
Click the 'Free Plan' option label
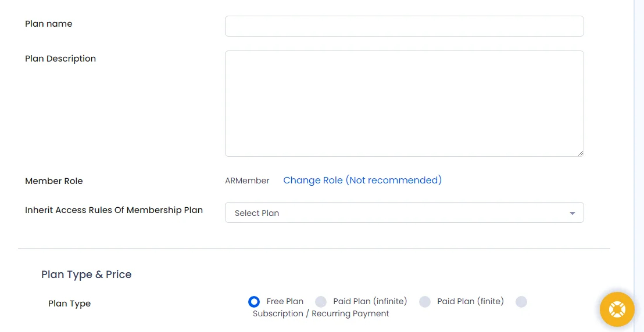click(x=285, y=301)
